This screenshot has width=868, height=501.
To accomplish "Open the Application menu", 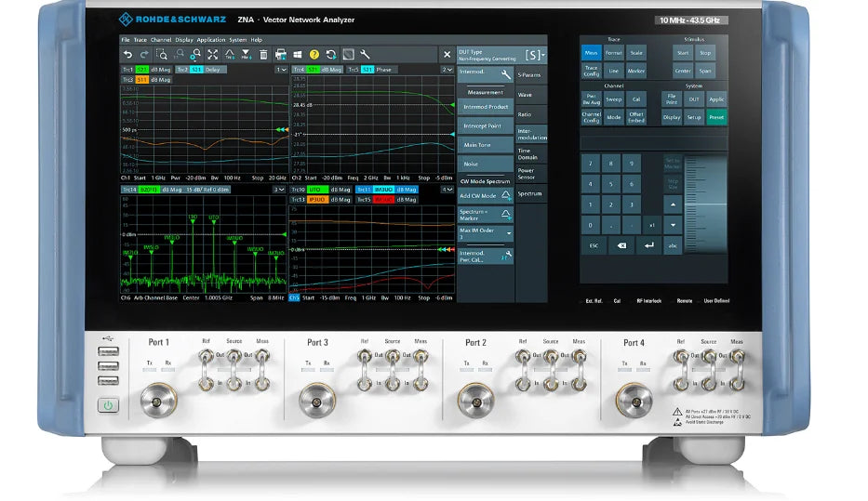I will click(x=211, y=40).
